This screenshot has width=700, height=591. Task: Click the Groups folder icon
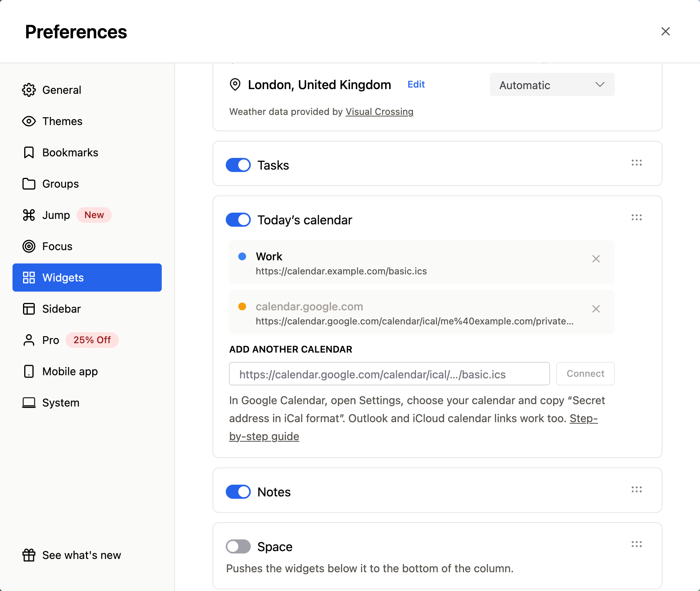(x=29, y=184)
